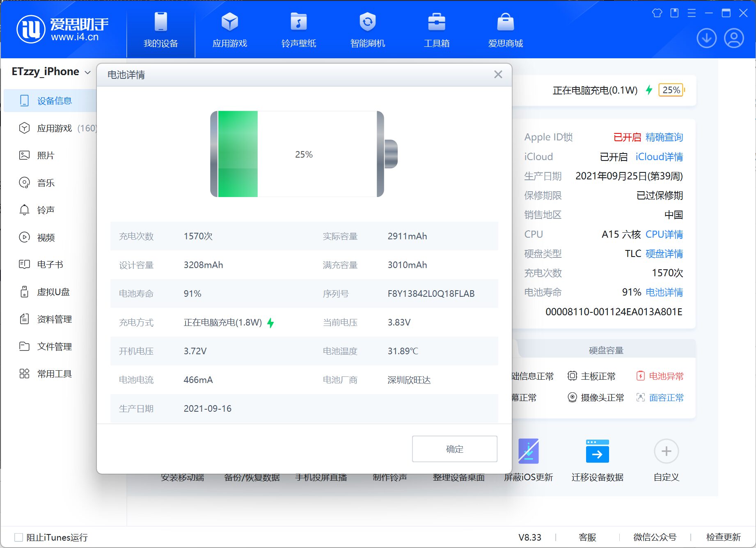Click device ID 00008110-001124EA013A801E
The height and width of the screenshot is (548, 756).
614,312
